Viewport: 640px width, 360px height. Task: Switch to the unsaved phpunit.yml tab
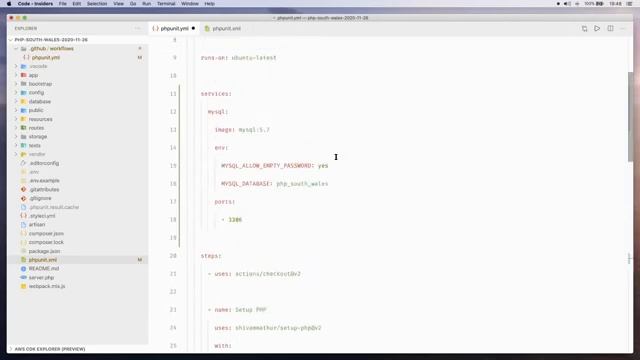[173, 29]
